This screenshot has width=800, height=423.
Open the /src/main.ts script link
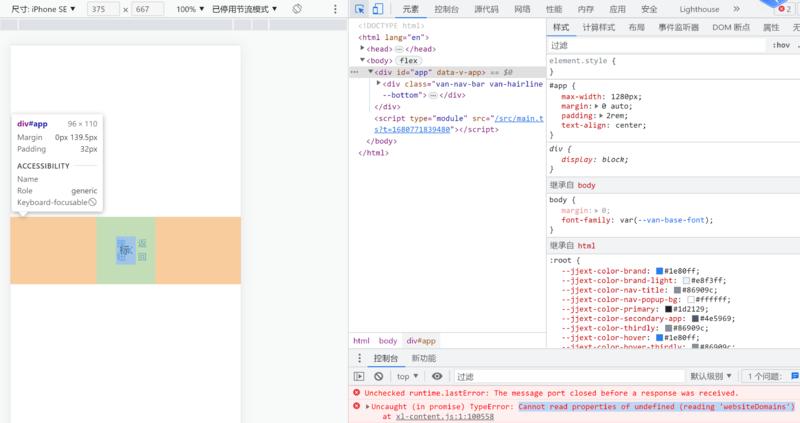[519, 118]
